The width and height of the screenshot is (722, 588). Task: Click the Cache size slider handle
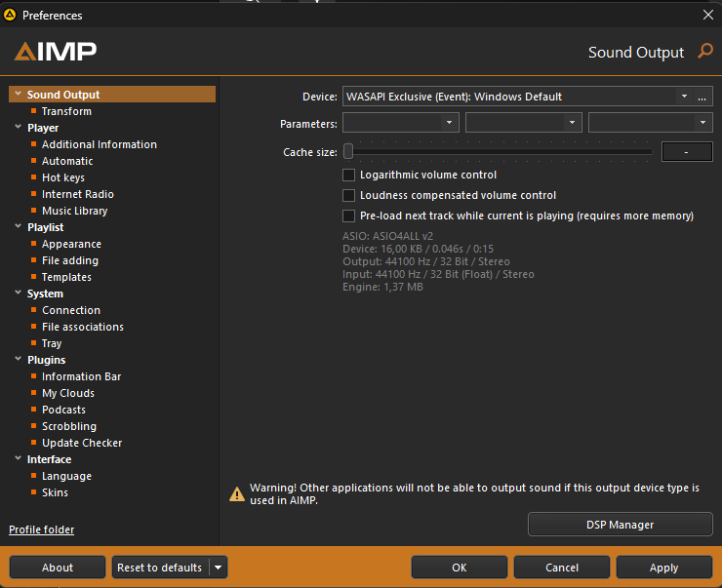(x=348, y=151)
